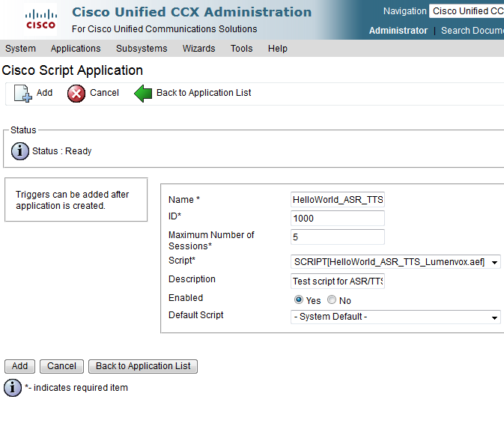Expand the Default Script dropdown
Image resolution: width=504 pixels, height=423 pixels.
(395, 317)
